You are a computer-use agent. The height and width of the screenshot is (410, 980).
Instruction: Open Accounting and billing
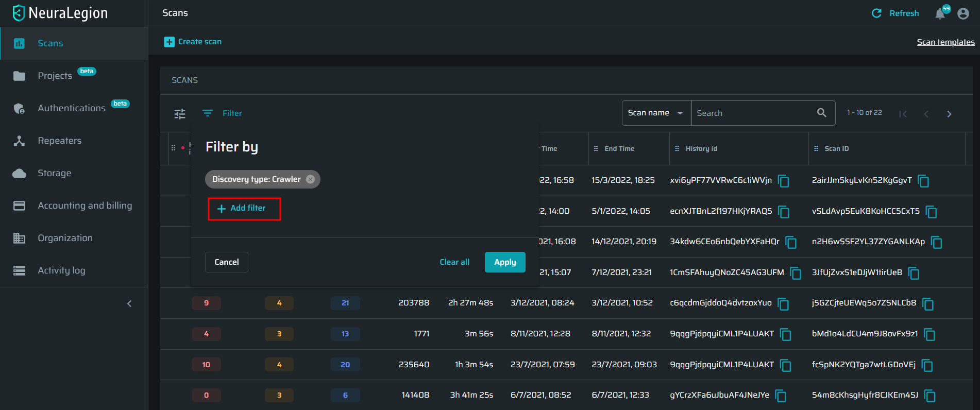point(74,206)
